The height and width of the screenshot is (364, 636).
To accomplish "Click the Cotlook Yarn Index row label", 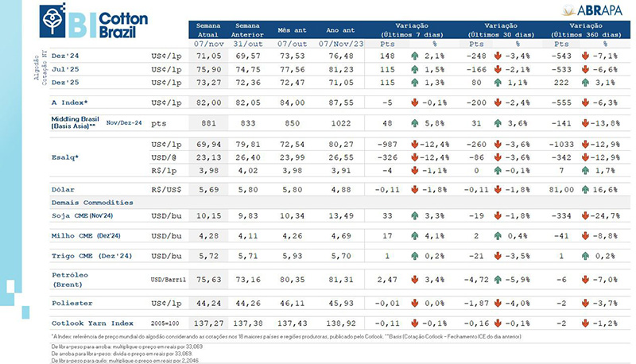I will [x=92, y=323].
